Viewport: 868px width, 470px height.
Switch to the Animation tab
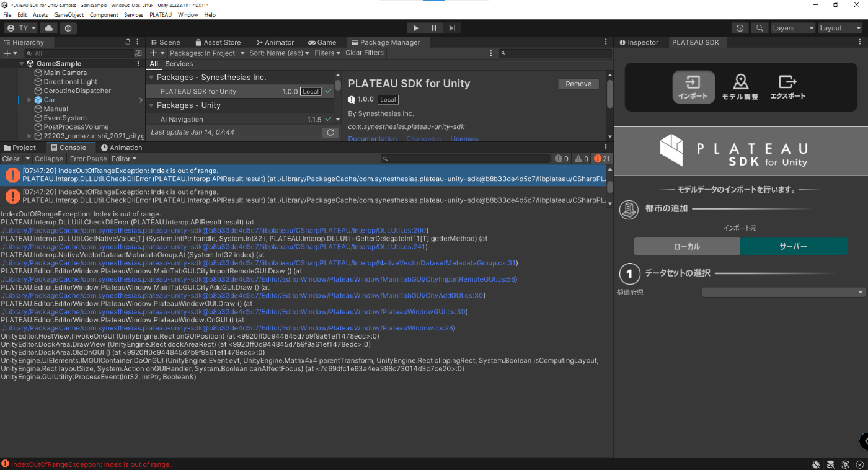tap(122, 148)
